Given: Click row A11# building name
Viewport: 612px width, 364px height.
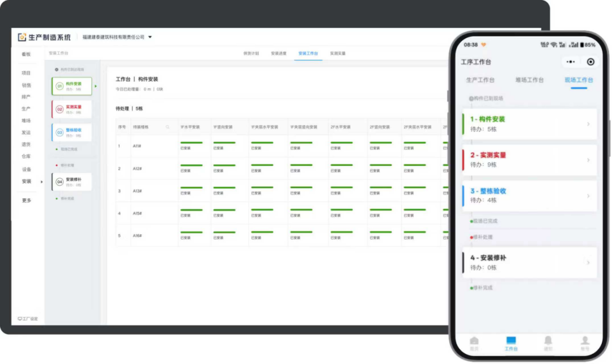Looking at the screenshot, I should pyautogui.click(x=137, y=146).
